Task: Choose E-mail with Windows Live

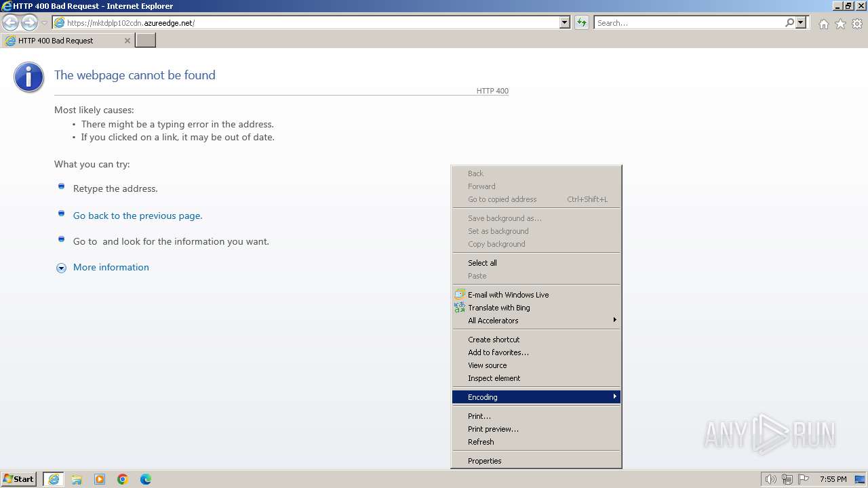Action: coord(536,295)
